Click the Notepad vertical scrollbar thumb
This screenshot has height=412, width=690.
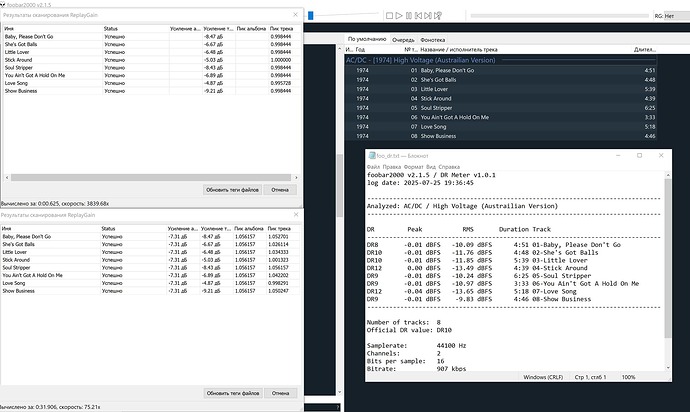click(x=668, y=258)
